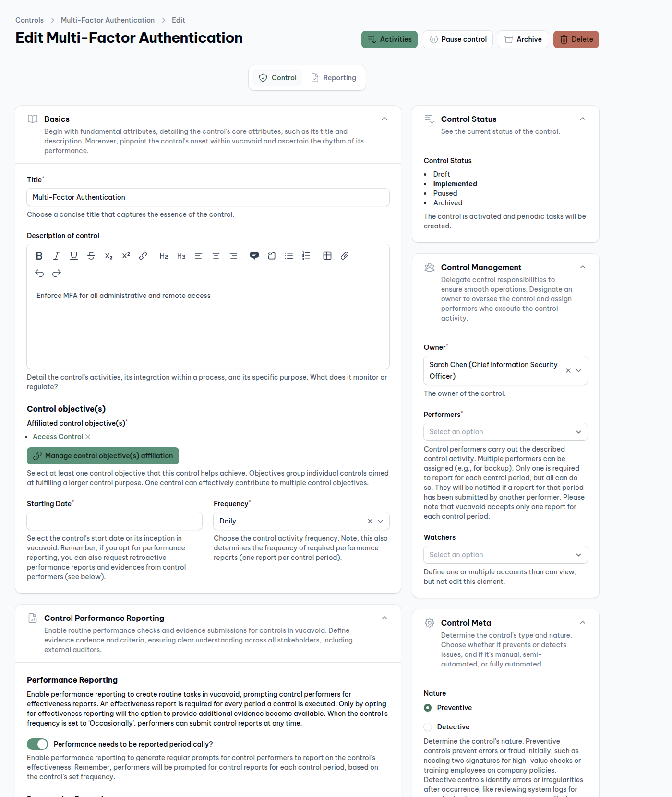
Task: Switch to the Reporting tab
Action: tap(334, 78)
